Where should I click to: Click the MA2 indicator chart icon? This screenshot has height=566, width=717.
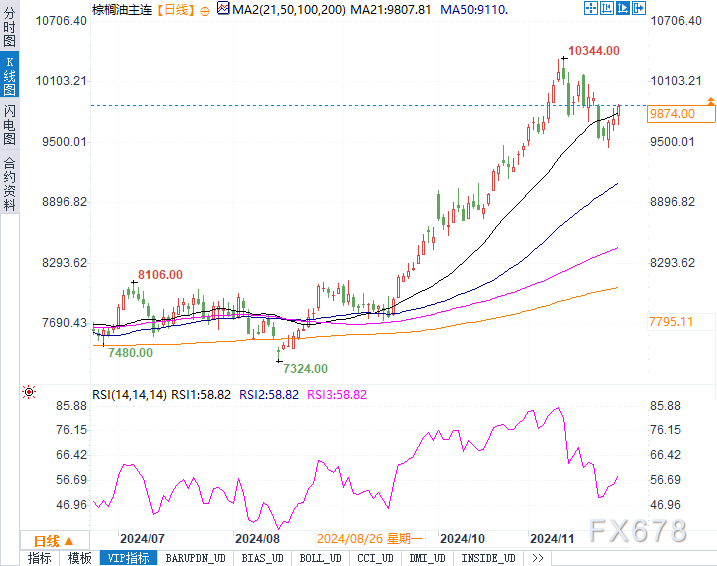tap(222, 9)
